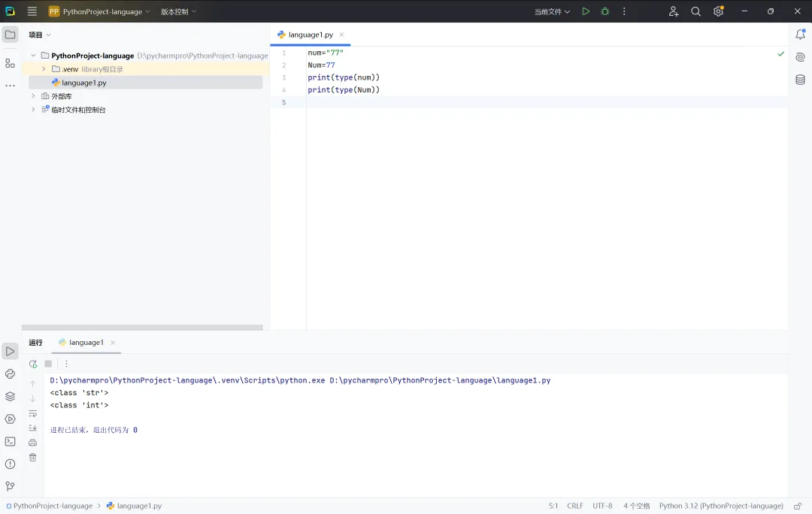Viewport: 812px width, 514px height.
Task: Click code line num="77"
Action: tap(326, 53)
